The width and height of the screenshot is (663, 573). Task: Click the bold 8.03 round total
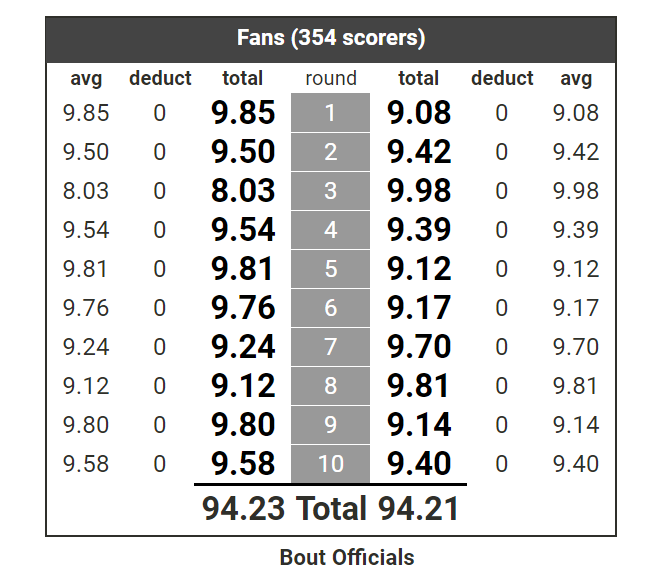[243, 191]
